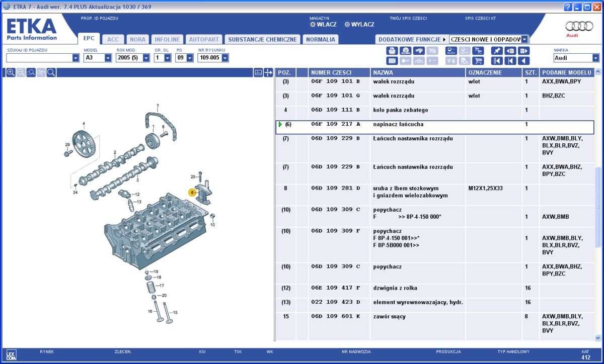604x364 pixels.
Task: Click the help question mark in title bar
Action: [568, 7]
